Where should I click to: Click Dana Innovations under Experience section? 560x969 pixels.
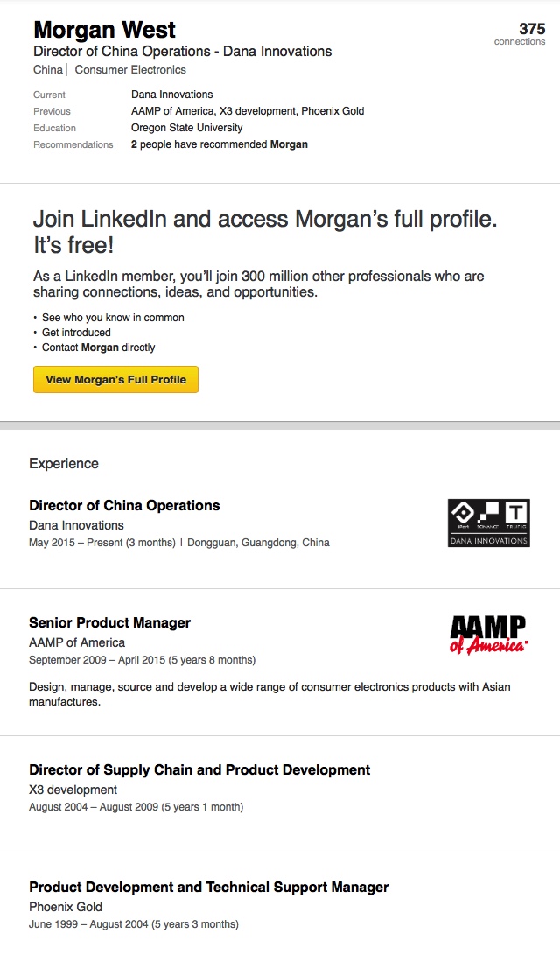[x=76, y=525]
